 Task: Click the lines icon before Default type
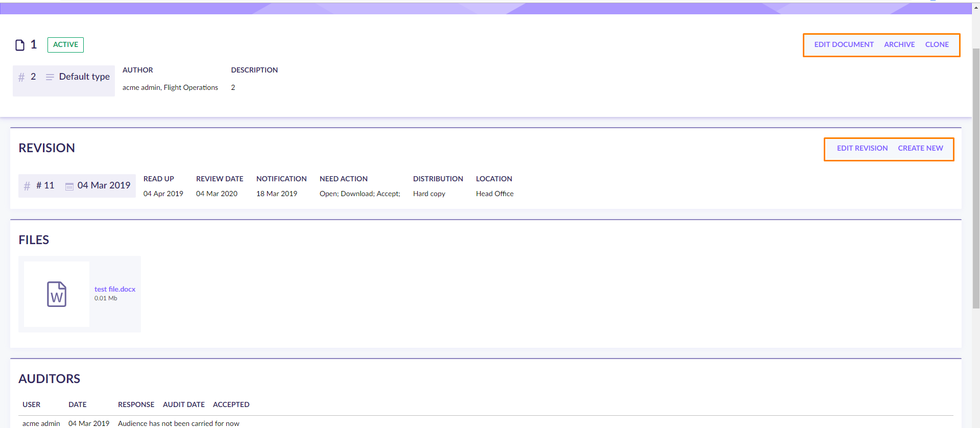coord(50,77)
